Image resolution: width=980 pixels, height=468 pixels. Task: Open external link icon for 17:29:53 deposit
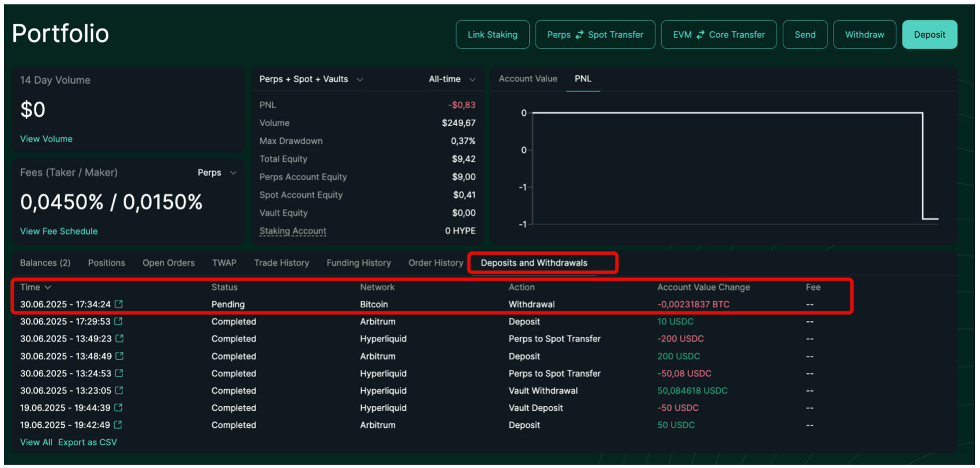(x=119, y=321)
